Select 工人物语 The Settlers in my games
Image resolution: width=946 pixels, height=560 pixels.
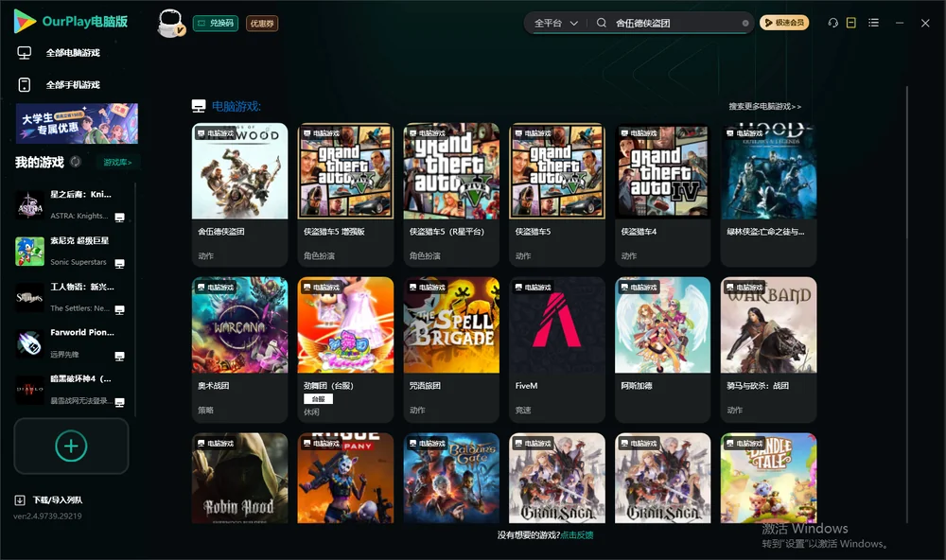pos(71,297)
